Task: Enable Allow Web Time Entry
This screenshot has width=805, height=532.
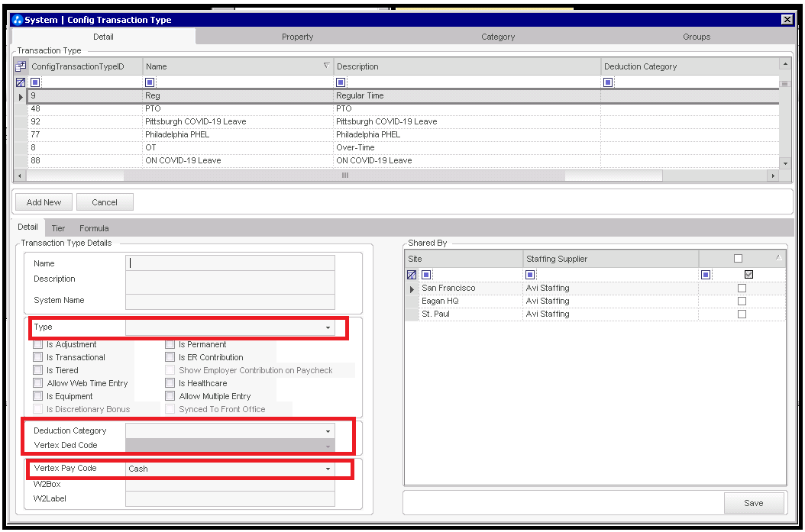Action: point(38,382)
